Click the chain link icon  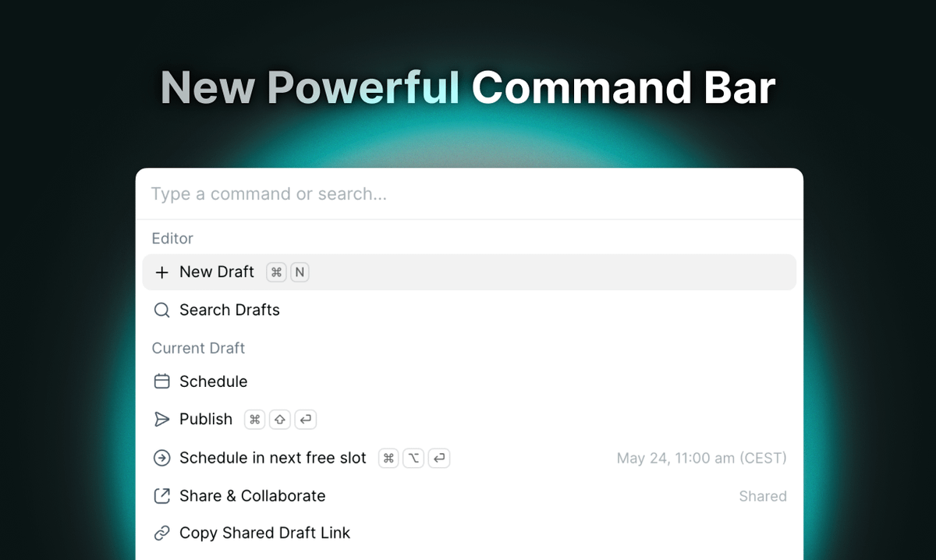click(x=161, y=533)
